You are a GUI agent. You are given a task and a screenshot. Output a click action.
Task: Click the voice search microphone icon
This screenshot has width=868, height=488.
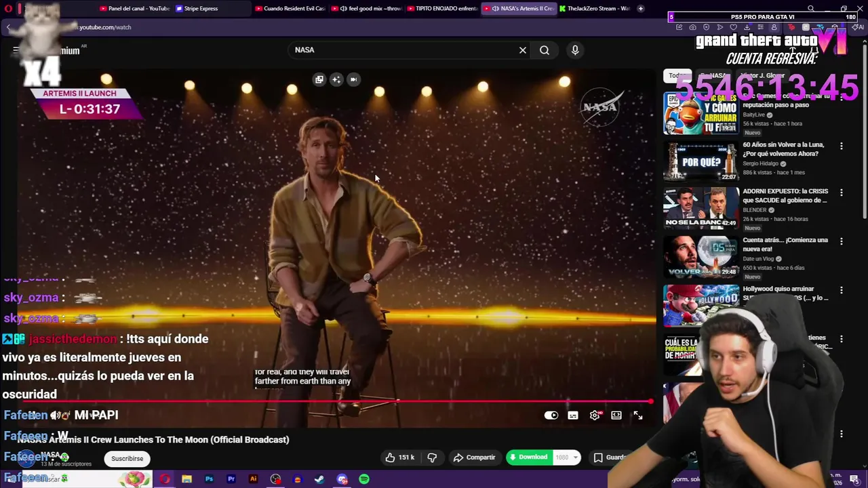pos(575,50)
